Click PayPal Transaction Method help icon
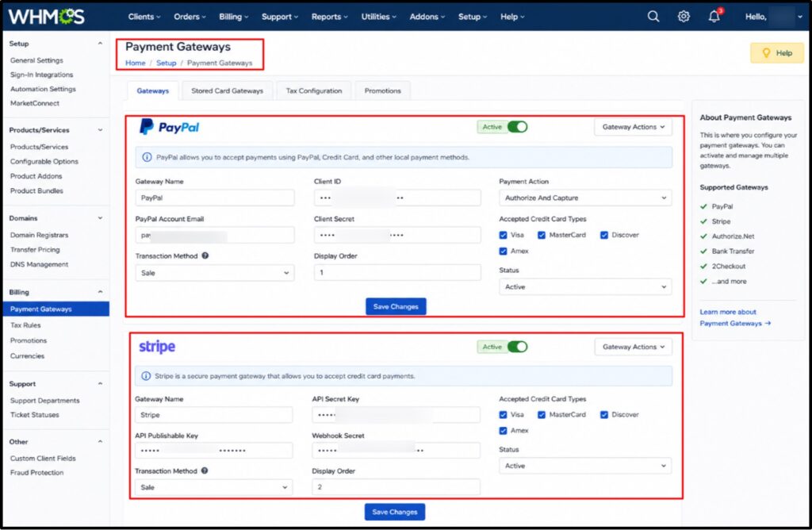Viewport: 812px width, 530px height. [205, 255]
